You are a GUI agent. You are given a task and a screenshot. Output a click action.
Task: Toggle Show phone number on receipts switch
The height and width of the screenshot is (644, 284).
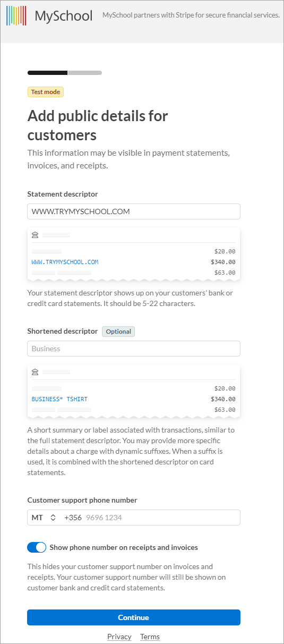(x=37, y=547)
